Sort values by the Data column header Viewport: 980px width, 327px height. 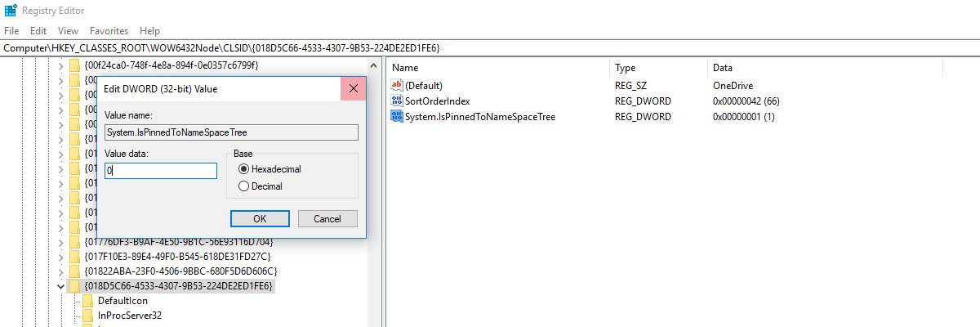[x=723, y=68]
